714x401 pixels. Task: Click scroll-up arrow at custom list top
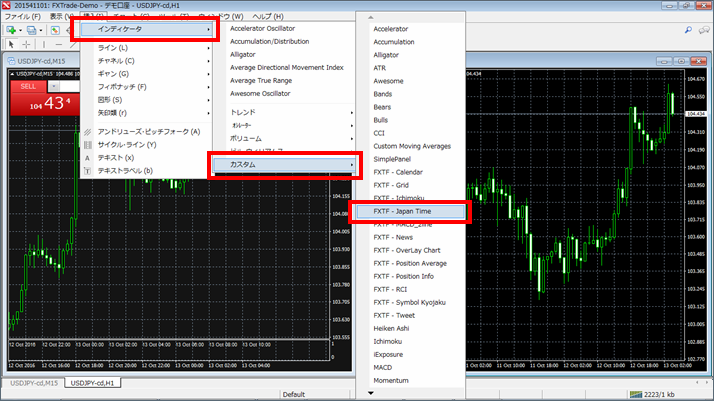[371, 17]
